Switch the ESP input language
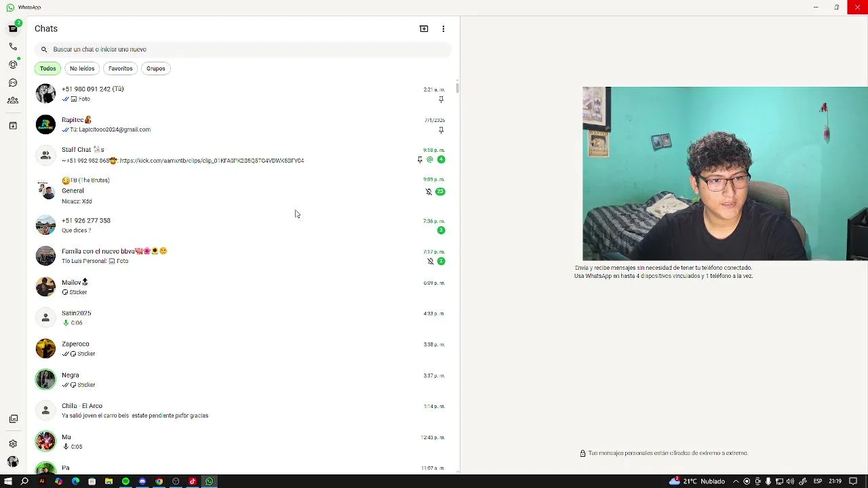The height and width of the screenshot is (488, 868). pyautogui.click(x=817, y=481)
